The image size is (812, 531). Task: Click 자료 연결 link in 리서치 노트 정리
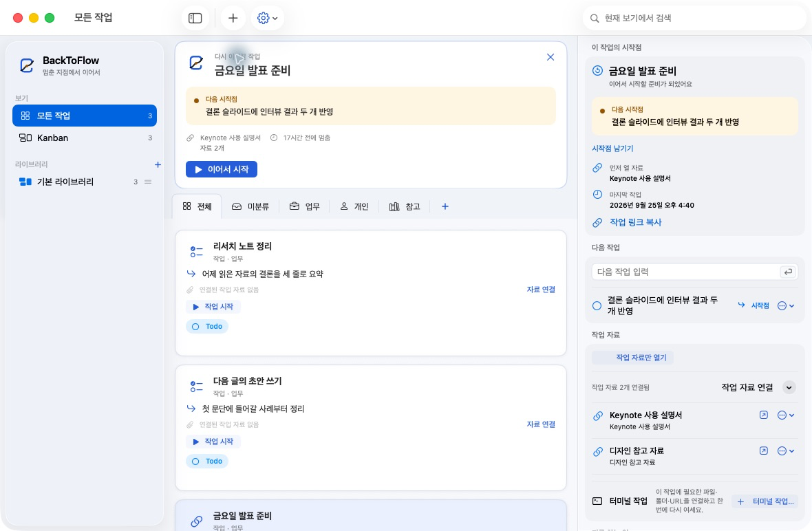[541, 290]
